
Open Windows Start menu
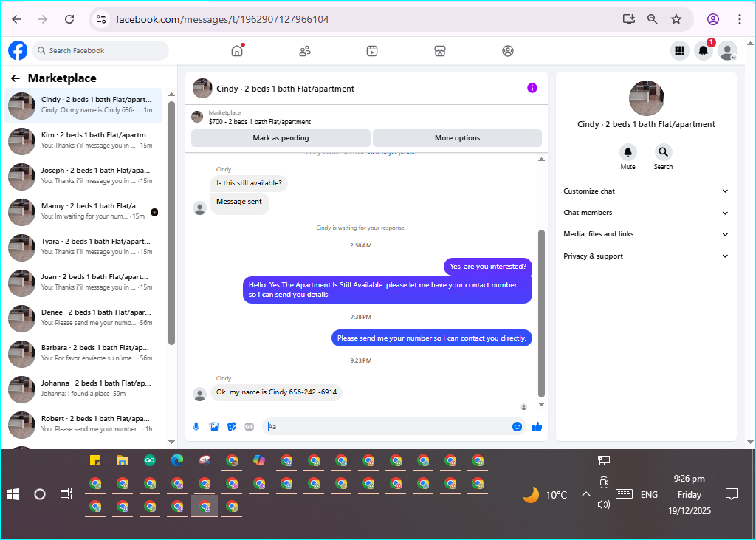(x=13, y=494)
